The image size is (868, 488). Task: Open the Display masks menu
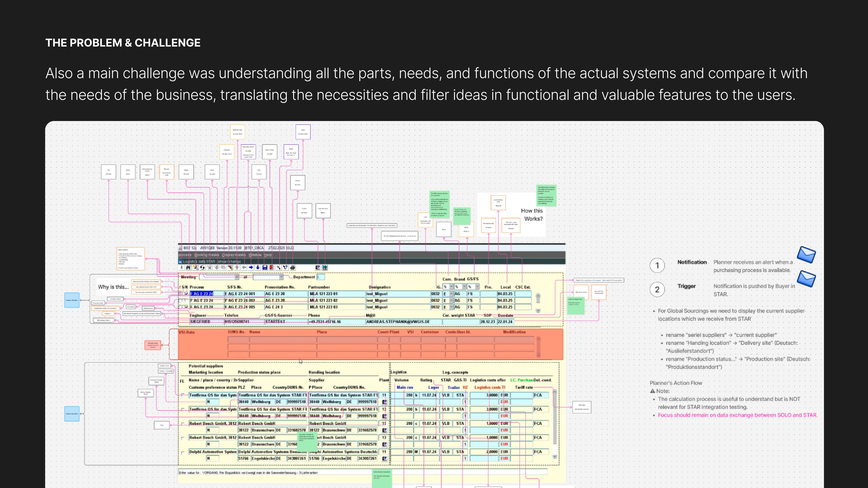tap(234, 255)
